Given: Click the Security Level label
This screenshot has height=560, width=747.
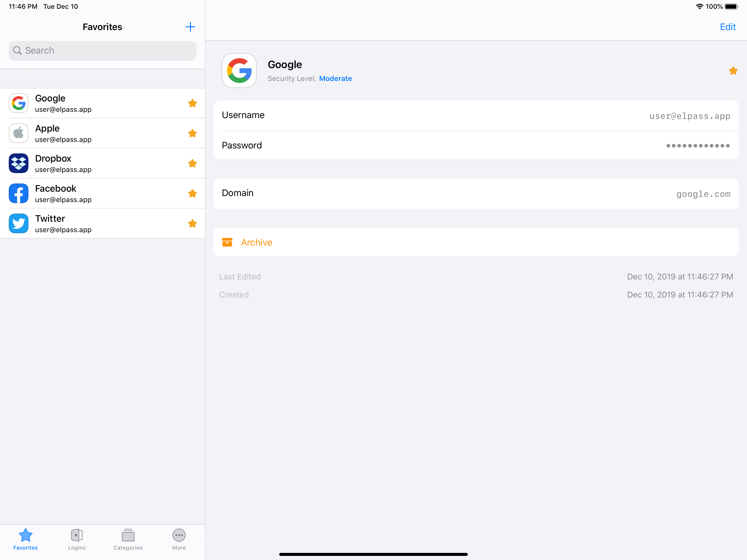Looking at the screenshot, I should pyautogui.click(x=292, y=78).
